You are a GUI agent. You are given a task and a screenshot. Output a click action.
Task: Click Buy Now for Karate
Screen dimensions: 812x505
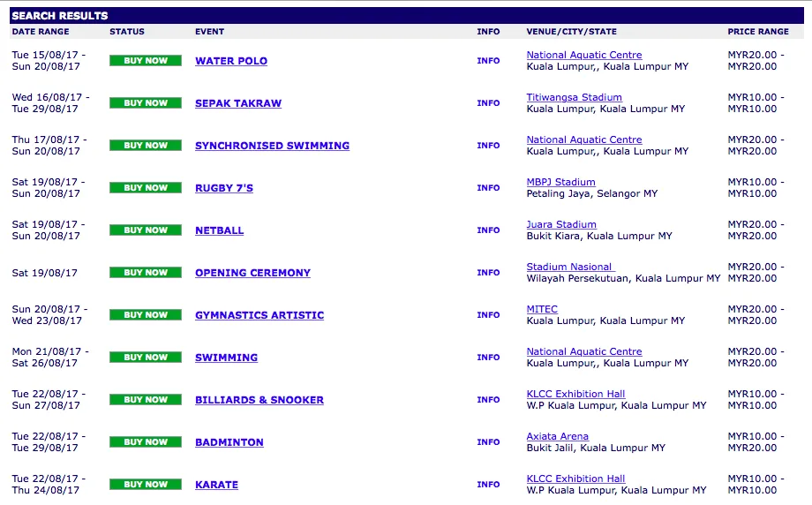pos(145,485)
